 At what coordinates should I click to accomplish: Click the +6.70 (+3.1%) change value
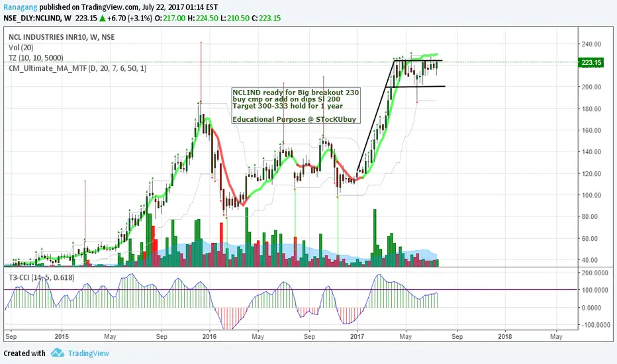[130, 18]
